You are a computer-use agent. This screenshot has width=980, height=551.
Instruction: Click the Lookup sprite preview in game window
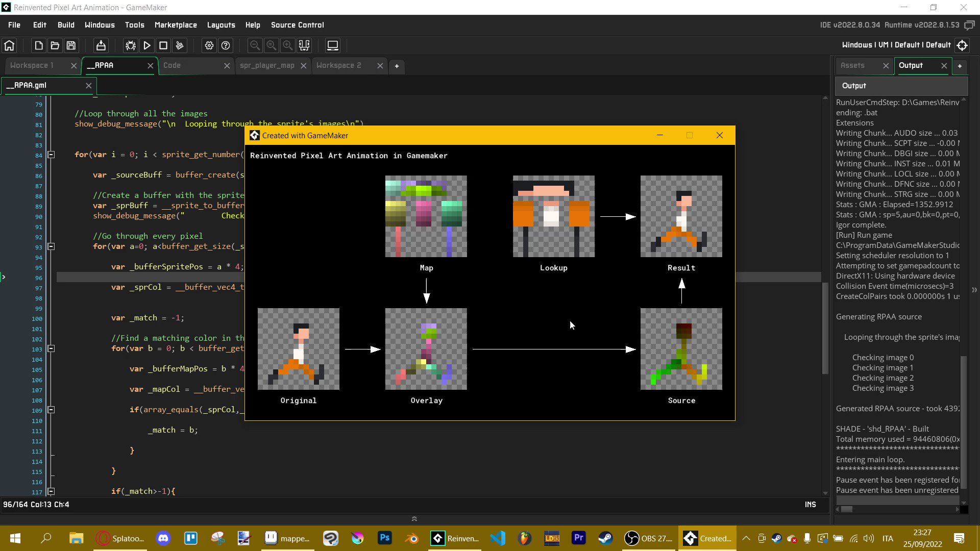tap(554, 216)
